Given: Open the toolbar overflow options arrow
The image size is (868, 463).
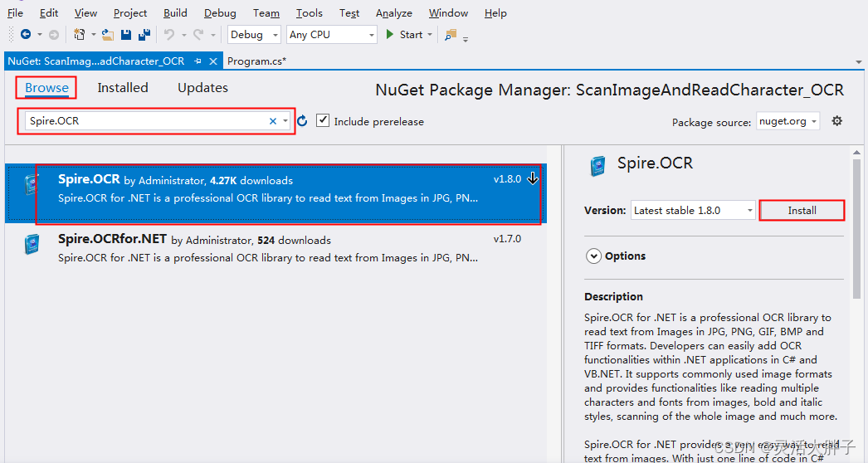Looking at the screenshot, I should pyautogui.click(x=466, y=39).
